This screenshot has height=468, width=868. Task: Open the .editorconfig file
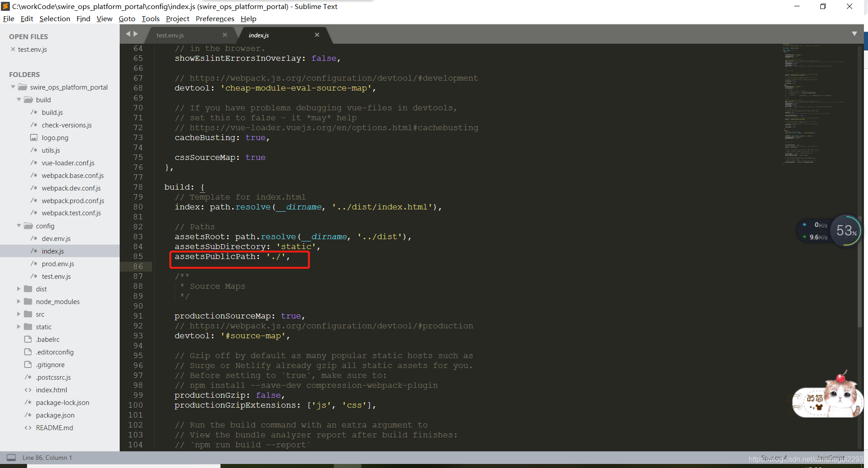click(x=55, y=352)
